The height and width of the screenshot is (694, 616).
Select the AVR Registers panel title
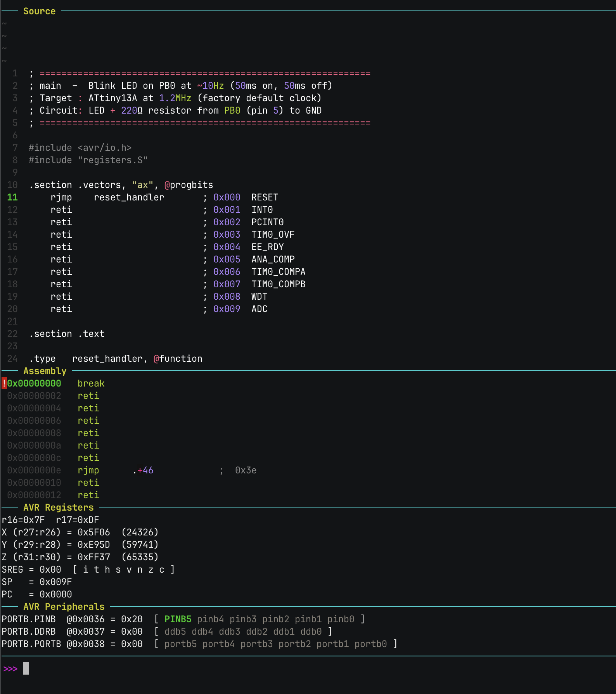pos(58,508)
